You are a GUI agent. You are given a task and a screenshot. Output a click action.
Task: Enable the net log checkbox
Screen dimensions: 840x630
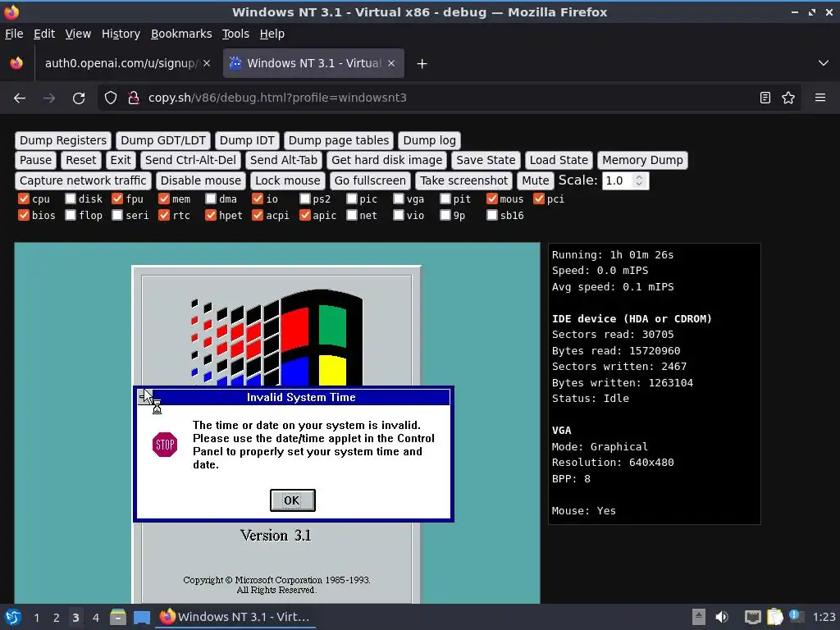coord(351,215)
